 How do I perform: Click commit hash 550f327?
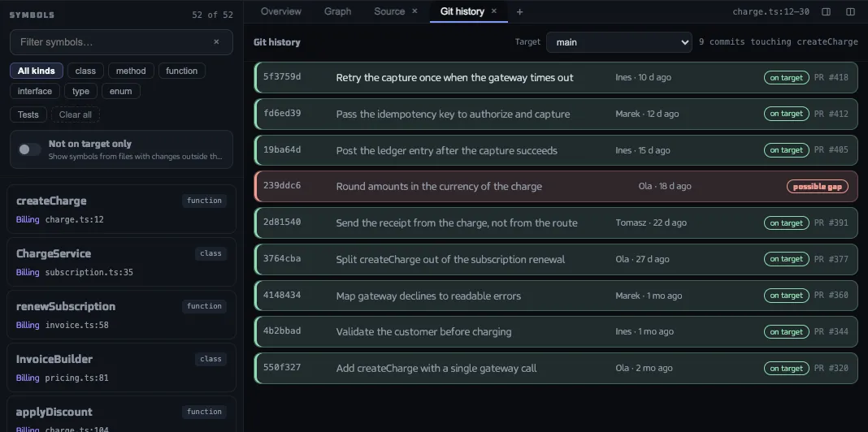click(x=282, y=368)
